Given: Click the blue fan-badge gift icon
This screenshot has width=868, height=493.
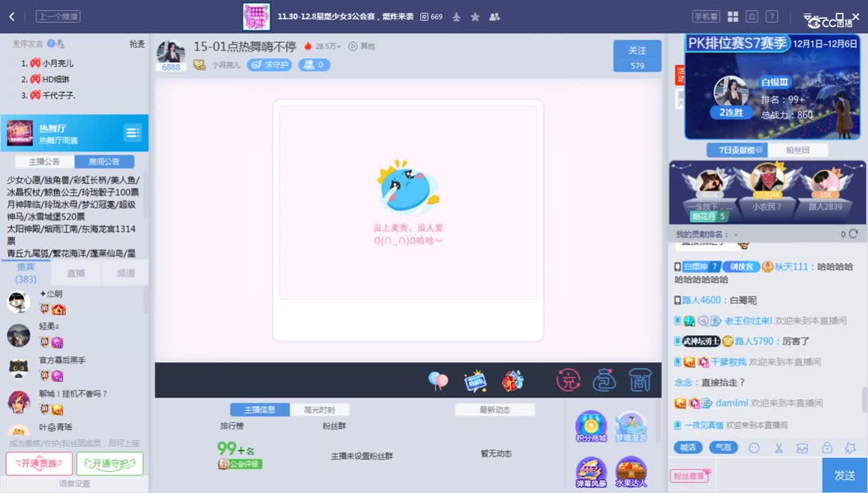Looking at the screenshot, I should 475,381.
